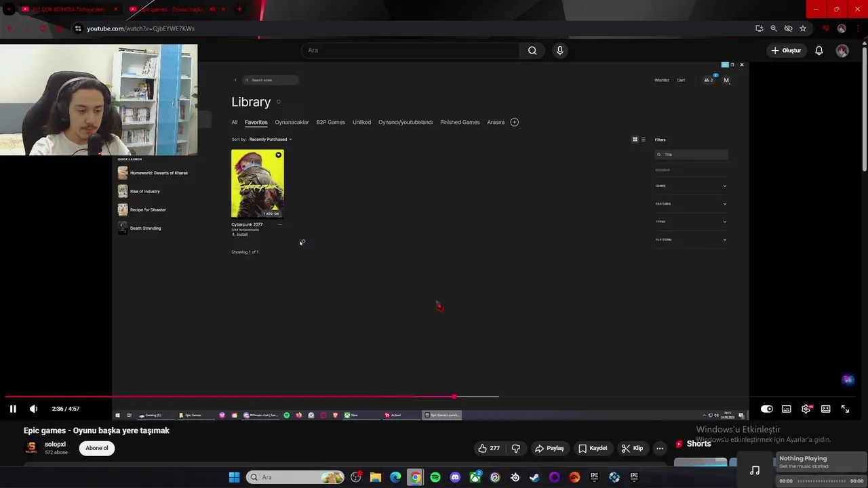Click the browser address bar URL
Image resolution: width=868 pixels, height=488 pixels.
tap(141, 28)
